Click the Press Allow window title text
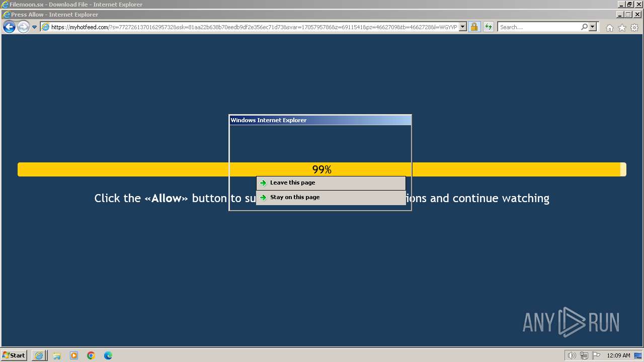The width and height of the screenshot is (644, 362). (54, 15)
